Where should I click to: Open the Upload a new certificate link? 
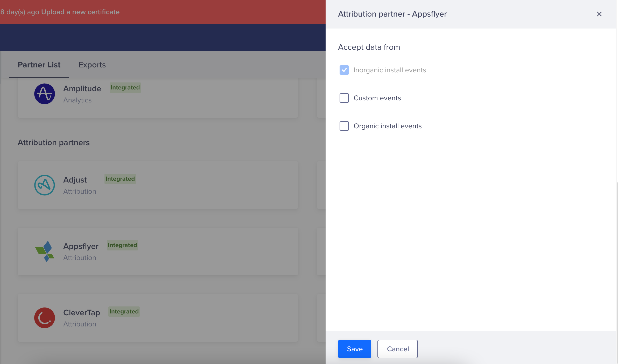[80, 12]
